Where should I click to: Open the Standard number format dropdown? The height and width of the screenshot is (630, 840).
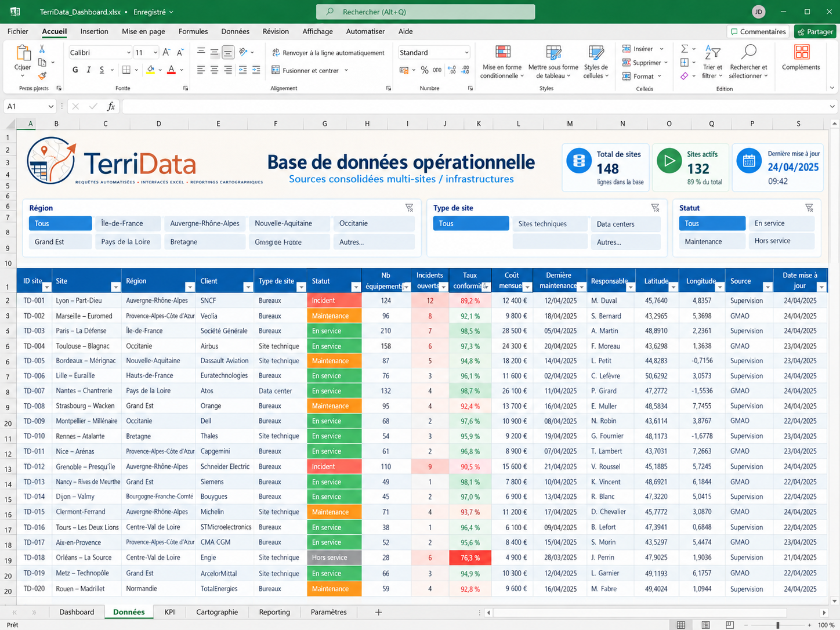point(466,53)
